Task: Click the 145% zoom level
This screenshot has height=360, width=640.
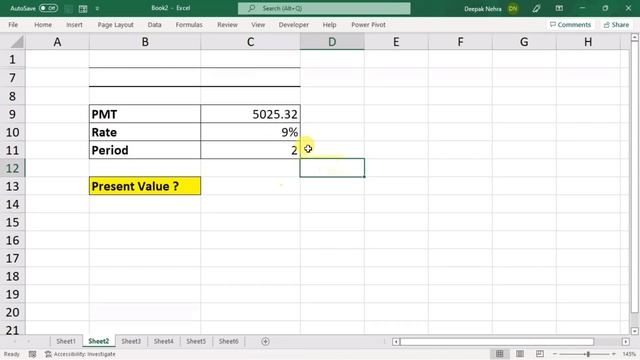Action: [629, 354]
